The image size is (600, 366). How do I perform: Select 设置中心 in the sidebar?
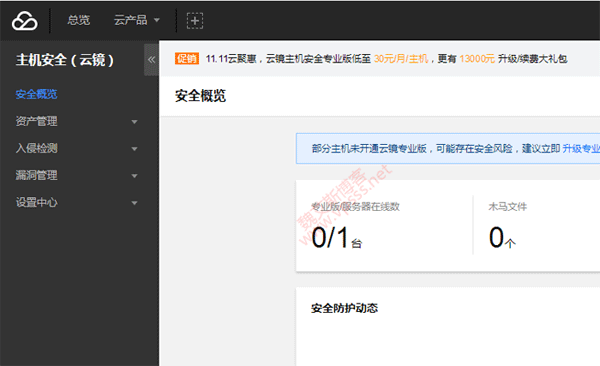(36, 203)
